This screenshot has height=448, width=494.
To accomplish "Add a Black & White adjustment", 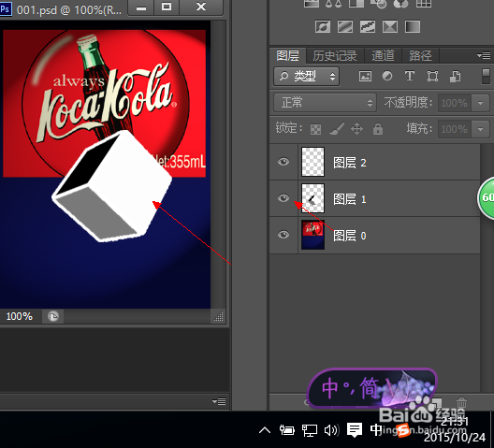I will [x=356, y=4].
